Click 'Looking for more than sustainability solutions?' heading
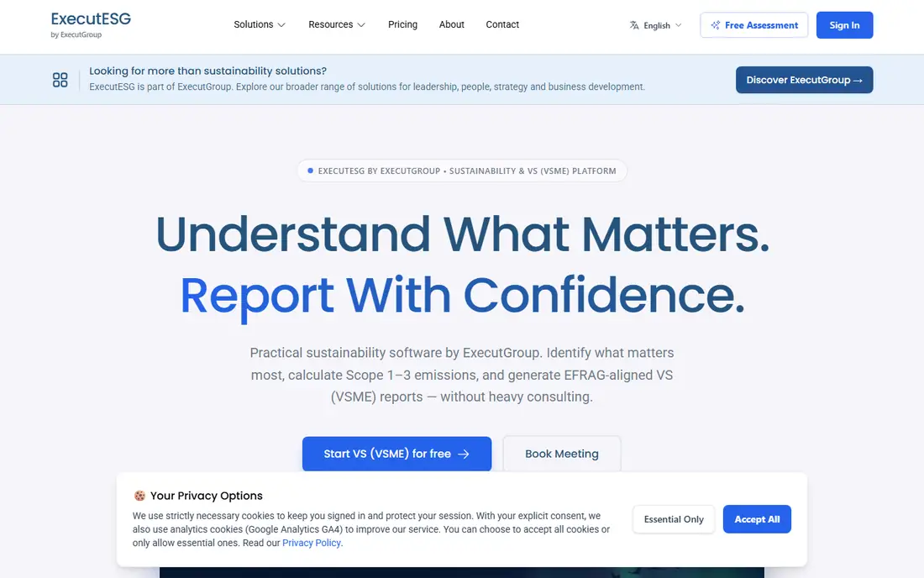 pos(207,71)
